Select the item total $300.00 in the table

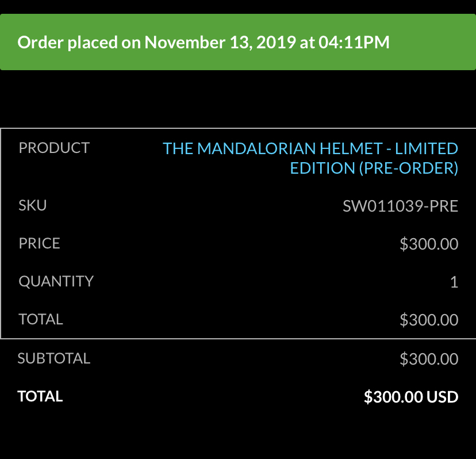(429, 320)
